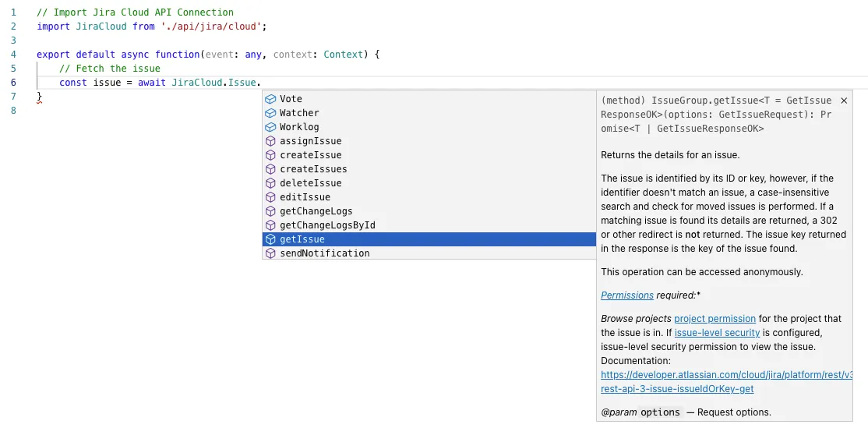
Task: Click the method icon beside deleteIssue
Action: 270,183
